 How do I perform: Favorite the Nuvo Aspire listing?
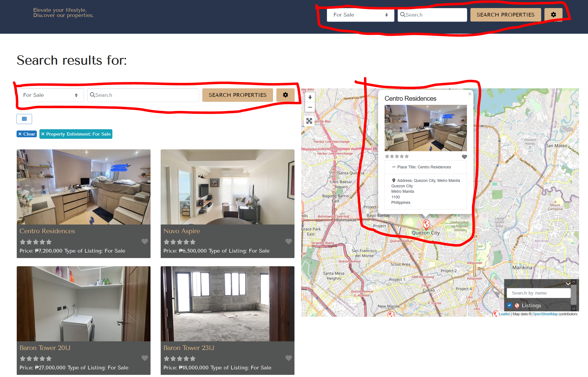click(289, 241)
